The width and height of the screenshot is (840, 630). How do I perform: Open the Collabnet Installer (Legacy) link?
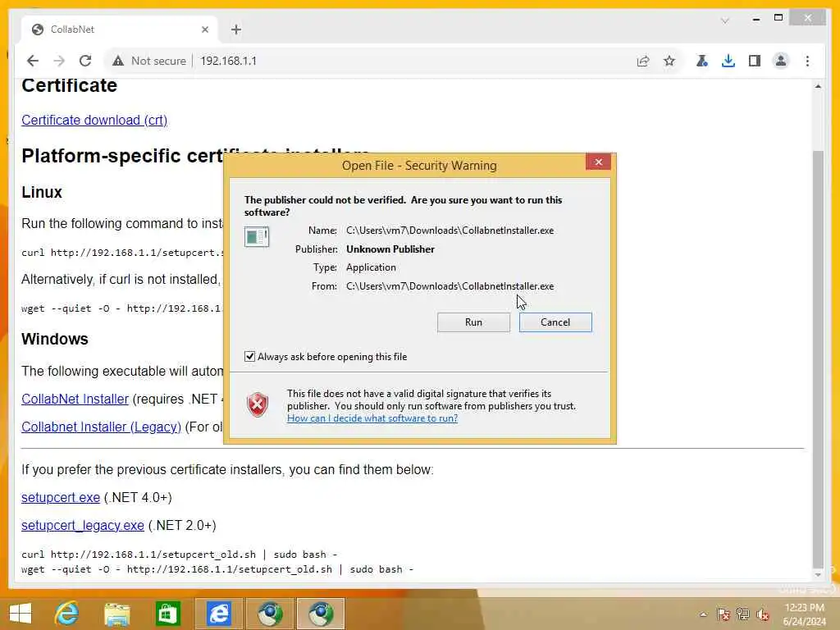click(x=101, y=427)
